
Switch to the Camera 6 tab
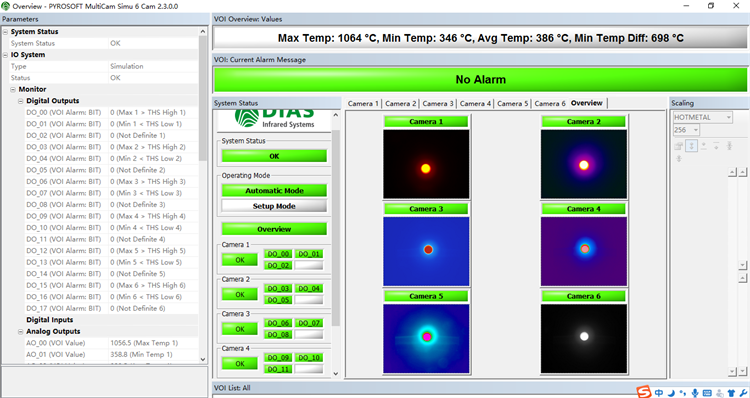[550, 103]
